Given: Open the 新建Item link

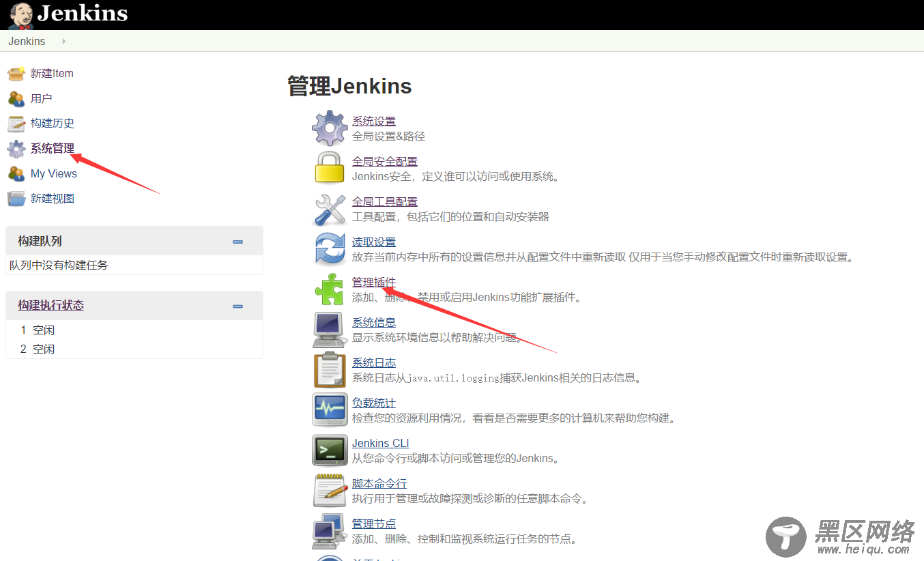Looking at the screenshot, I should [x=52, y=73].
